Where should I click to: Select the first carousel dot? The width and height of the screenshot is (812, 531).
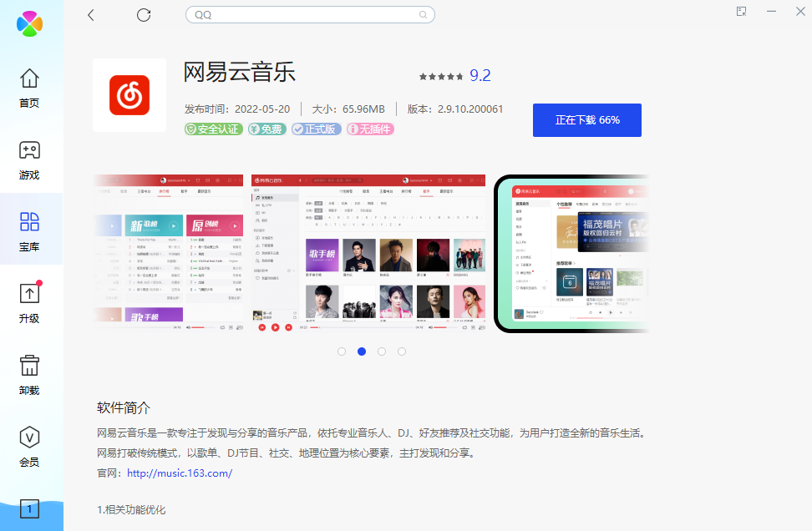click(x=342, y=351)
